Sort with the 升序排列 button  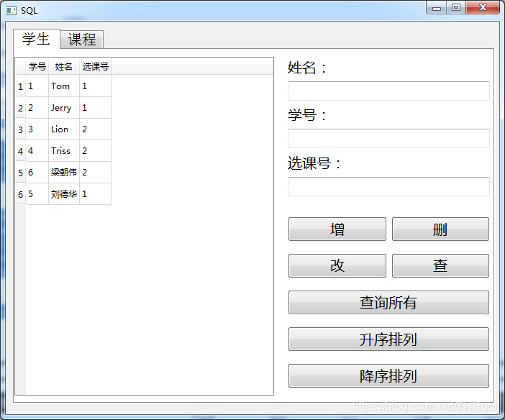[x=388, y=339]
